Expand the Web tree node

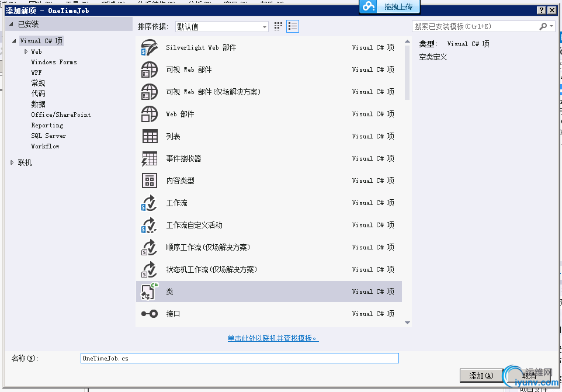point(26,51)
